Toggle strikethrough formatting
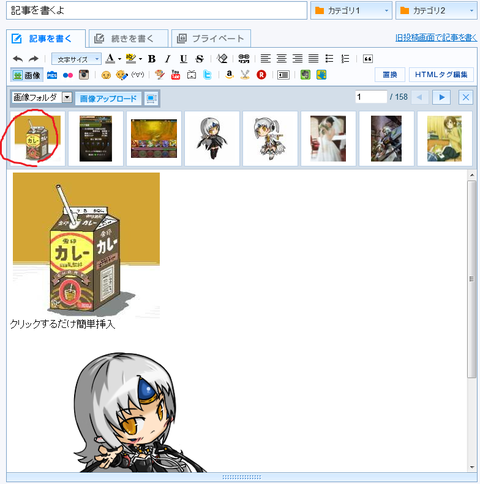 tap(199, 59)
